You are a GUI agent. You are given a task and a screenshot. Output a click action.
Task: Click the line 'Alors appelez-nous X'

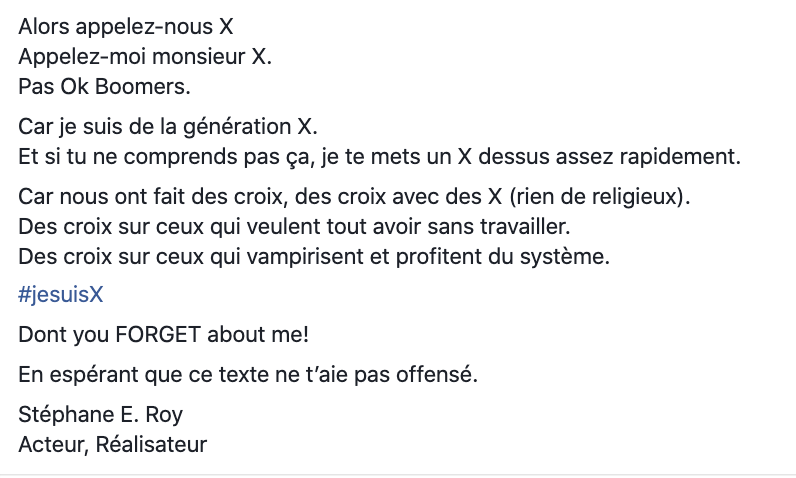(126, 27)
